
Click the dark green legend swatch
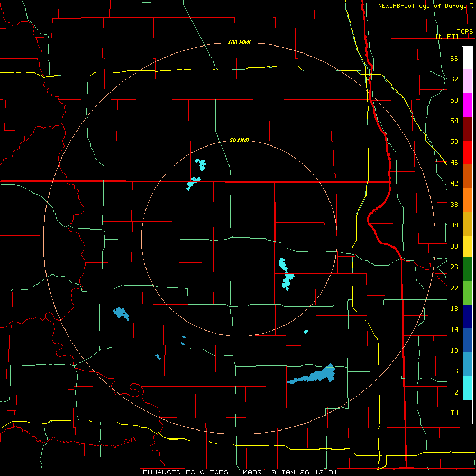[x=467, y=269]
